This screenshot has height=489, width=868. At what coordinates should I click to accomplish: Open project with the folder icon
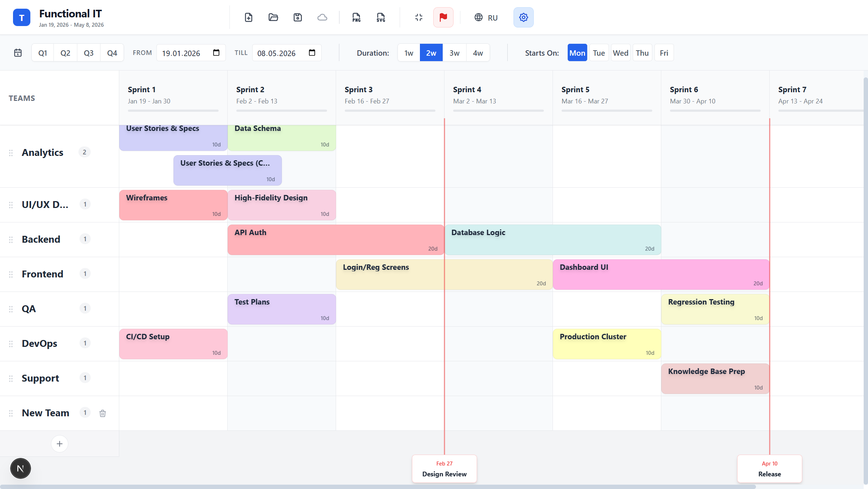click(x=273, y=17)
